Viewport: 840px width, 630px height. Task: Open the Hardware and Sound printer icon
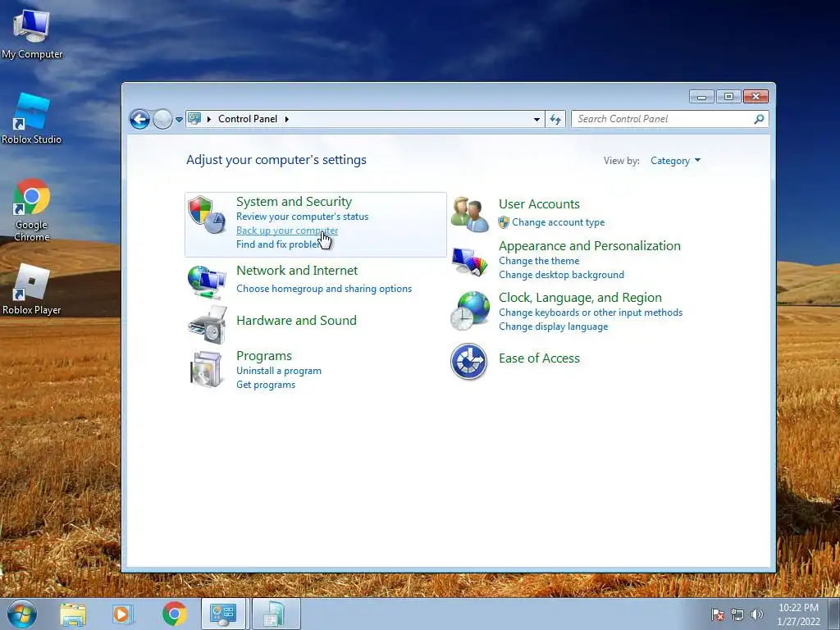208,325
